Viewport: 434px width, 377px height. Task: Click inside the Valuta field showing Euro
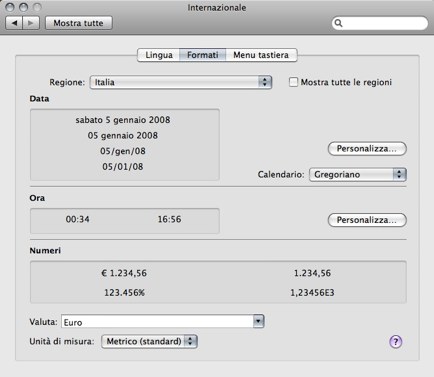[x=157, y=322]
